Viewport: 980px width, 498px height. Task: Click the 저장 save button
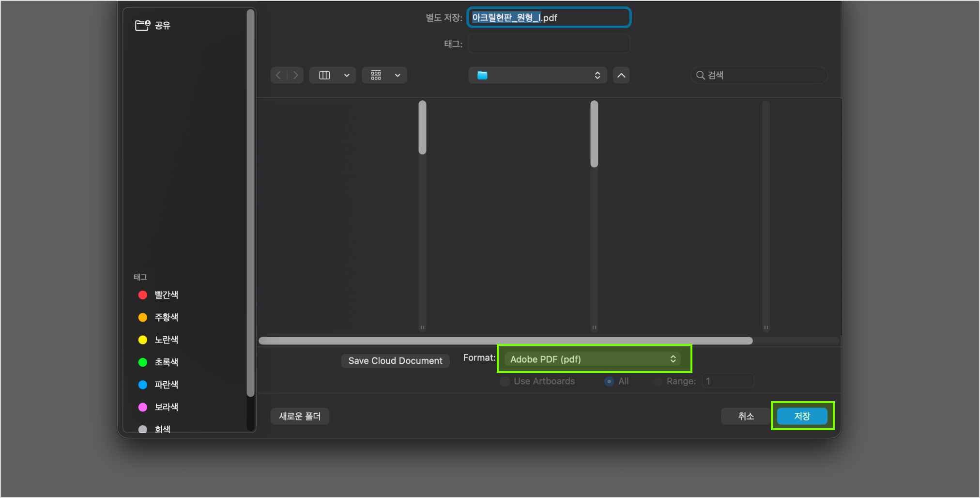click(x=802, y=416)
